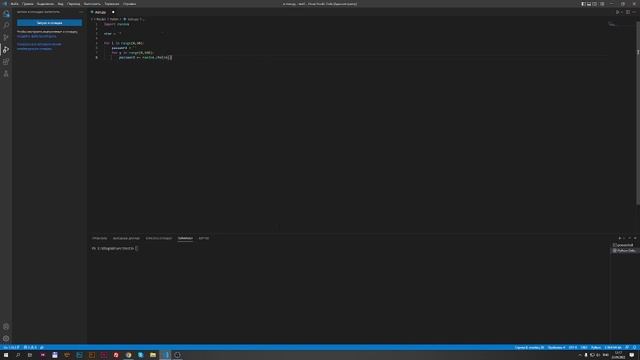
Task: Open the Выделение menu
Action: pos(45,4)
